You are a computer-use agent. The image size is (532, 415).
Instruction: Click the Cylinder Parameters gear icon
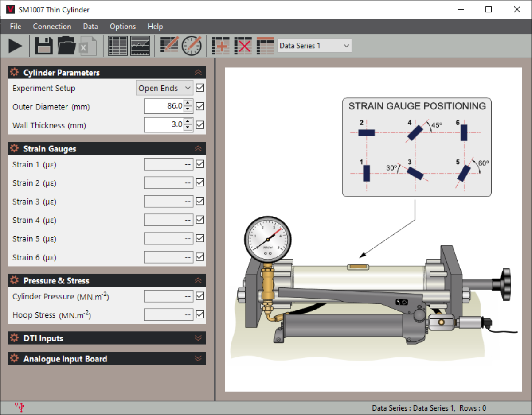tap(15, 72)
